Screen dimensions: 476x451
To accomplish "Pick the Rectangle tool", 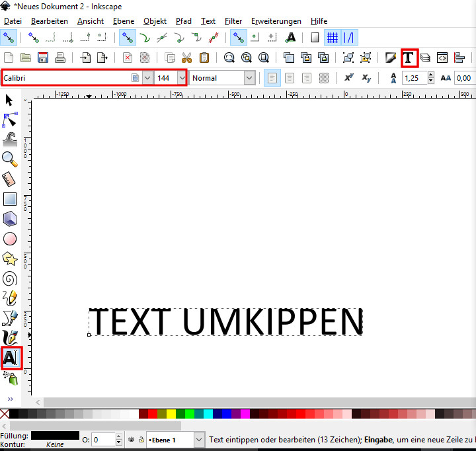I will click(x=10, y=198).
